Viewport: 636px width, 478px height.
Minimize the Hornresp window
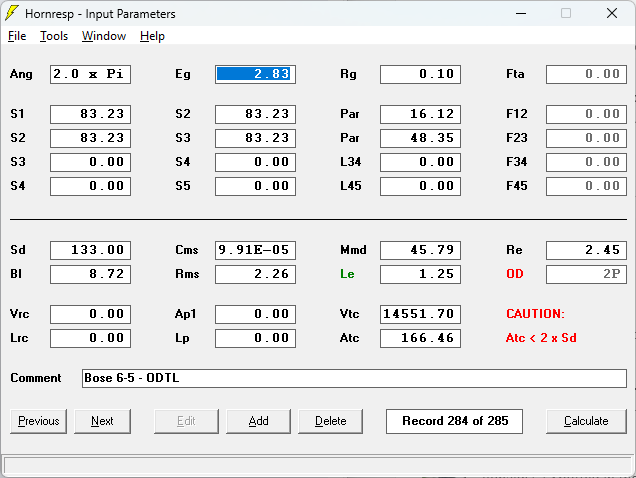pyautogui.click(x=521, y=13)
